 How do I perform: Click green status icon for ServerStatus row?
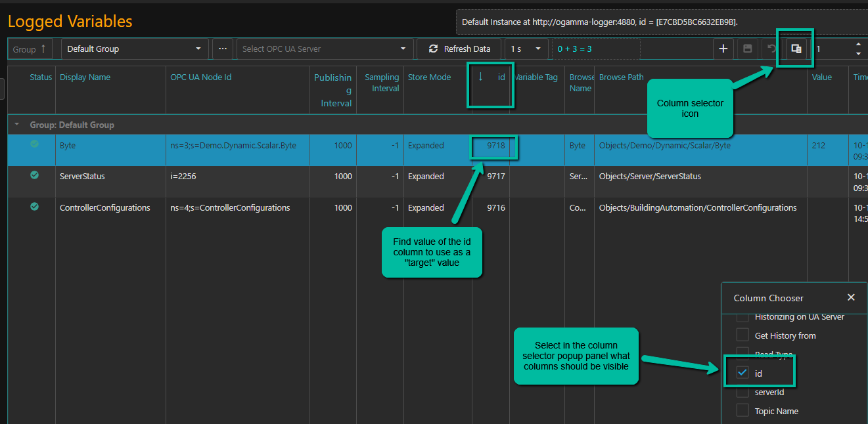pos(34,175)
